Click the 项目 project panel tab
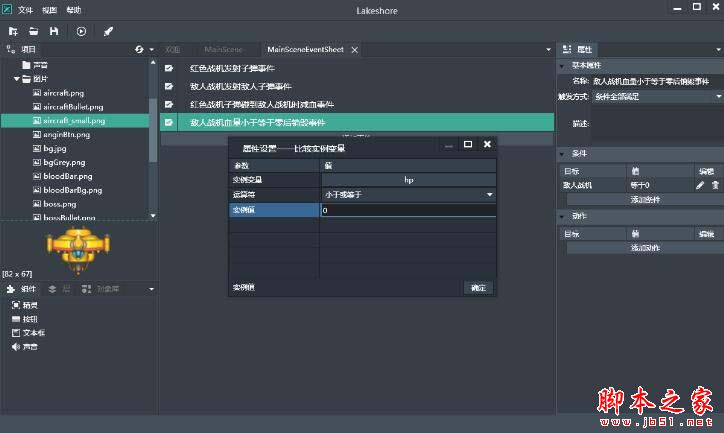Viewport: 724px width, 433px height. (21, 49)
